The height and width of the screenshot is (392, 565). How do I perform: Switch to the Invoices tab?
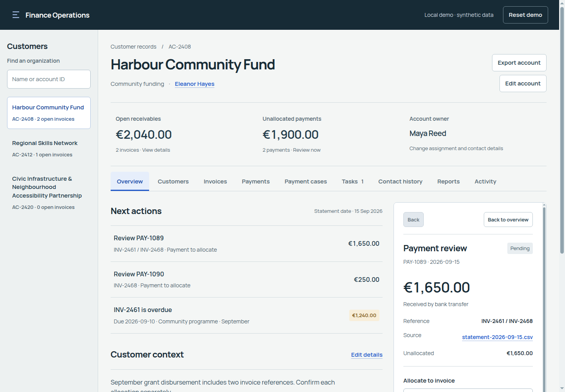coord(215,181)
